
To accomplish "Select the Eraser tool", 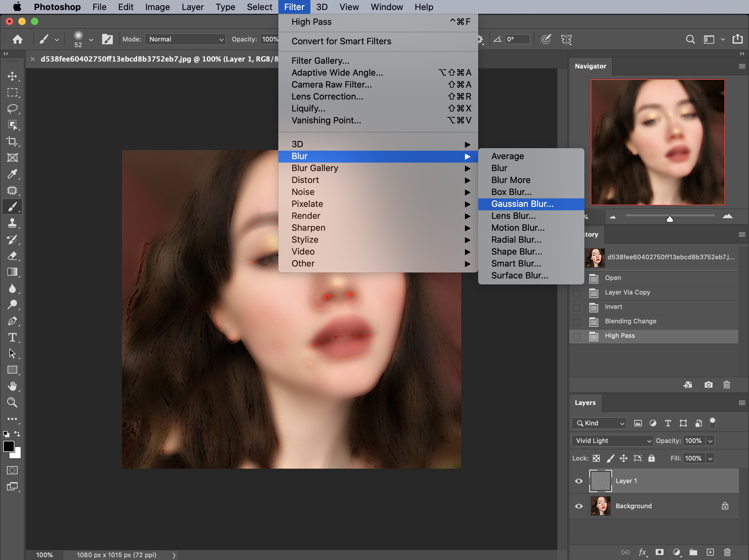I will coord(13,256).
